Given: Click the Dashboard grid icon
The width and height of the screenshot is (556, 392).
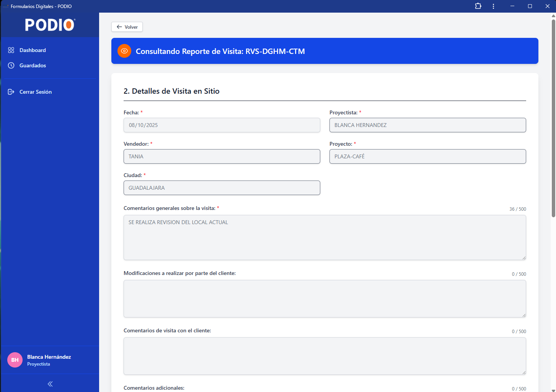Looking at the screenshot, I should coord(11,50).
